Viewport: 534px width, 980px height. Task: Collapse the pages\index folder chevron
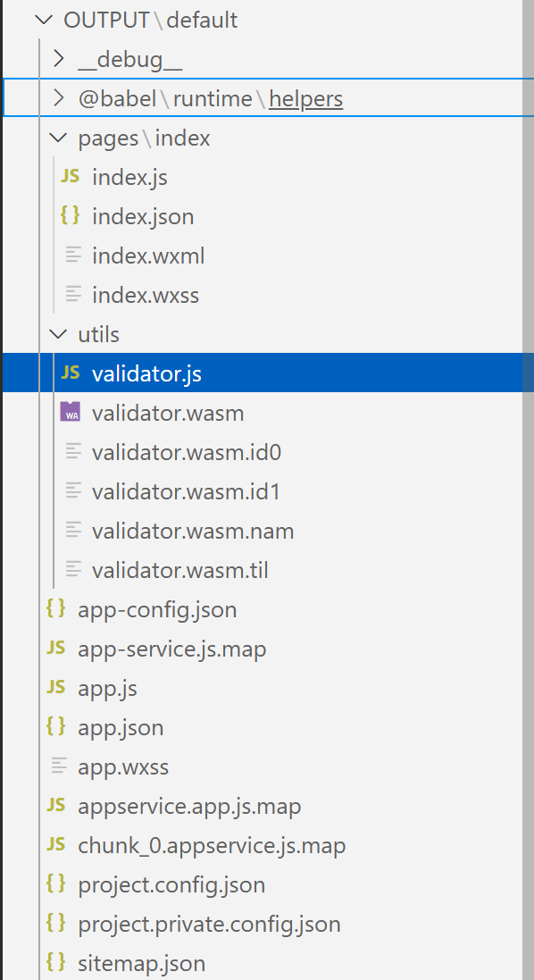(x=58, y=138)
